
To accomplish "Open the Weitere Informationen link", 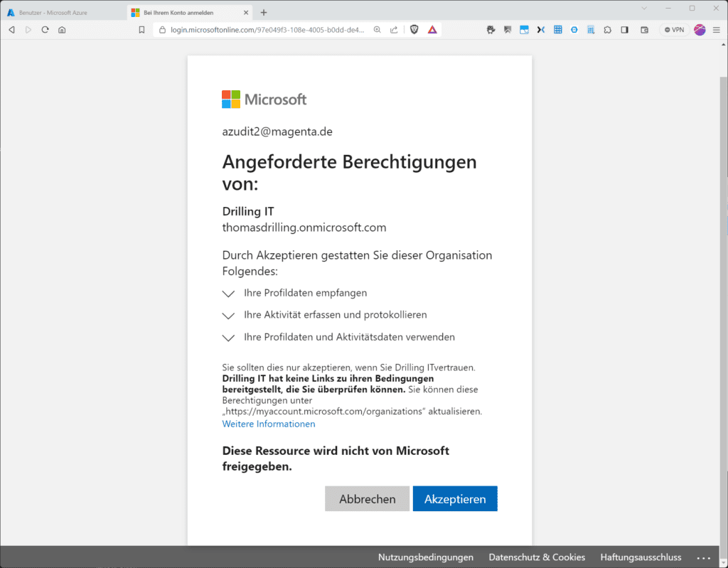I will 268,424.
